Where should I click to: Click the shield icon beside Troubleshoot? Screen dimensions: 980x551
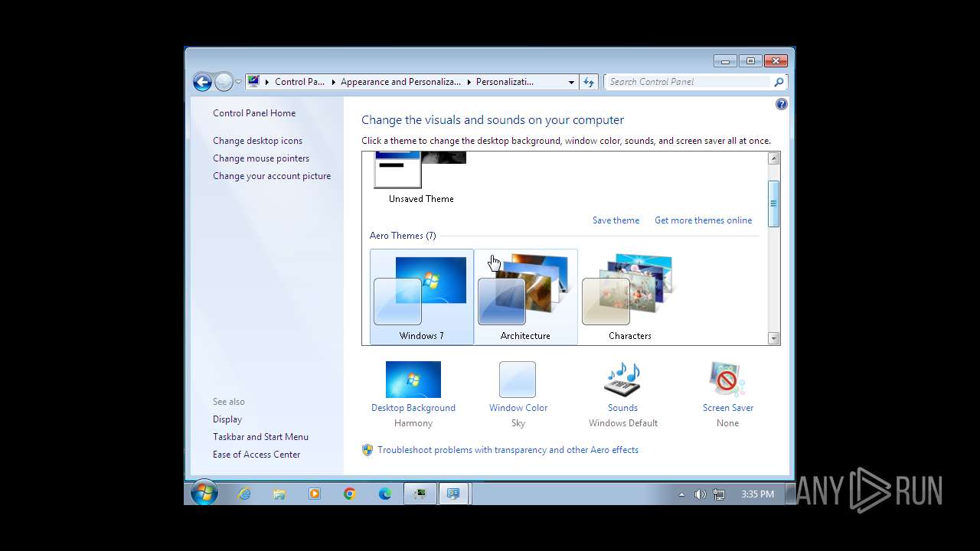click(367, 450)
